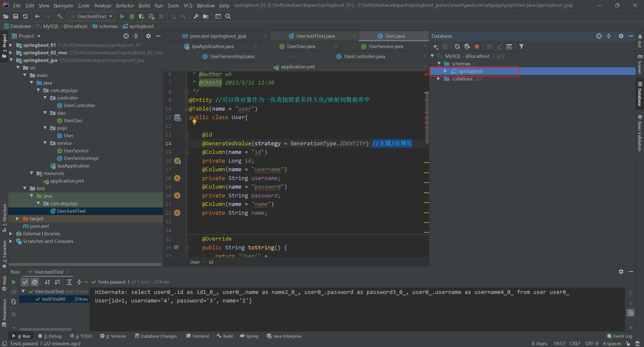Toggle sort alphabetically in Run toolbar
644x347 pixels.
click(x=47, y=282)
